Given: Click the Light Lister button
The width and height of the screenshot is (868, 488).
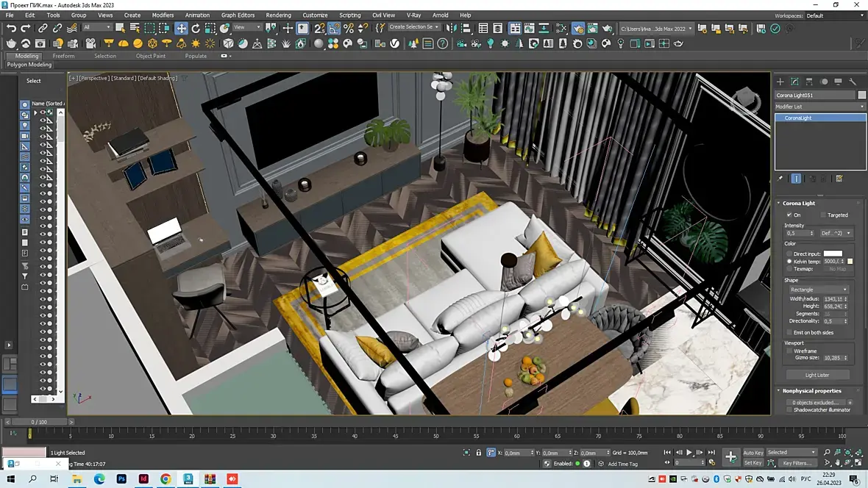Looking at the screenshot, I should (817, 375).
